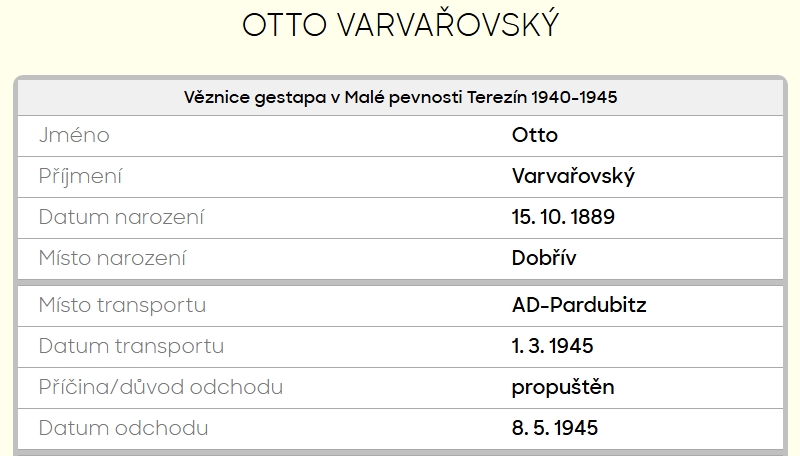Select the departure reason propuštěn
Viewport: 800px width, 456px height.
point(563,387)
